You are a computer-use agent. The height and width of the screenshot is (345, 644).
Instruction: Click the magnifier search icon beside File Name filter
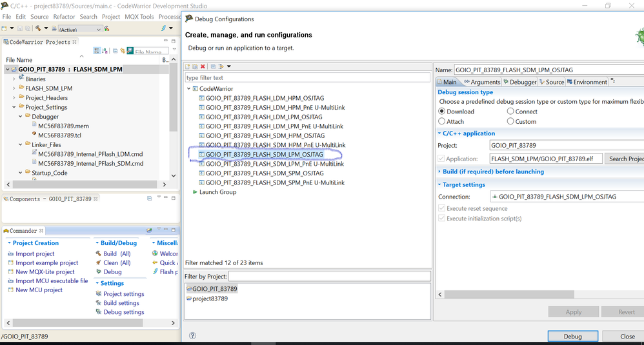point(130,50)
